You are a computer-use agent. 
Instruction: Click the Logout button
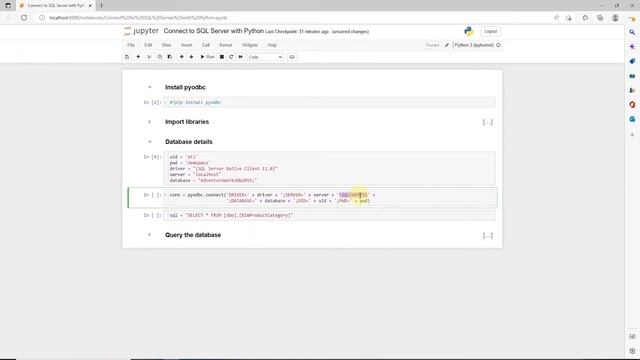coord(491,31)
